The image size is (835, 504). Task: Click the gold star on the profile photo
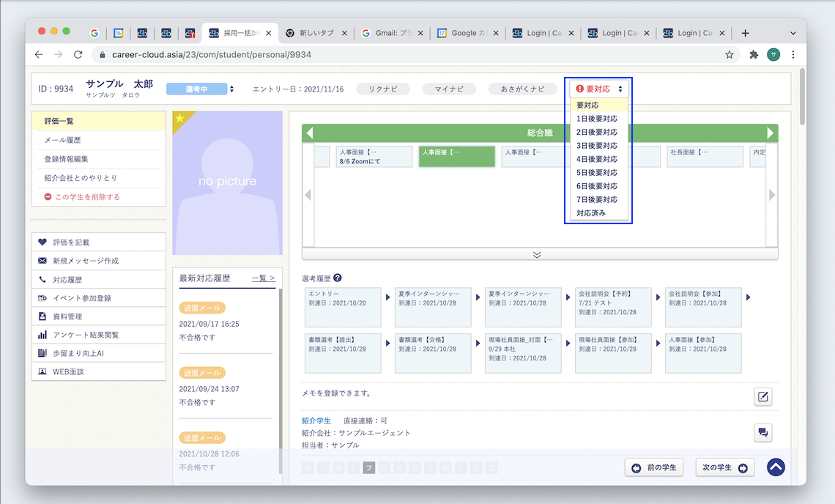click(180, 119)
